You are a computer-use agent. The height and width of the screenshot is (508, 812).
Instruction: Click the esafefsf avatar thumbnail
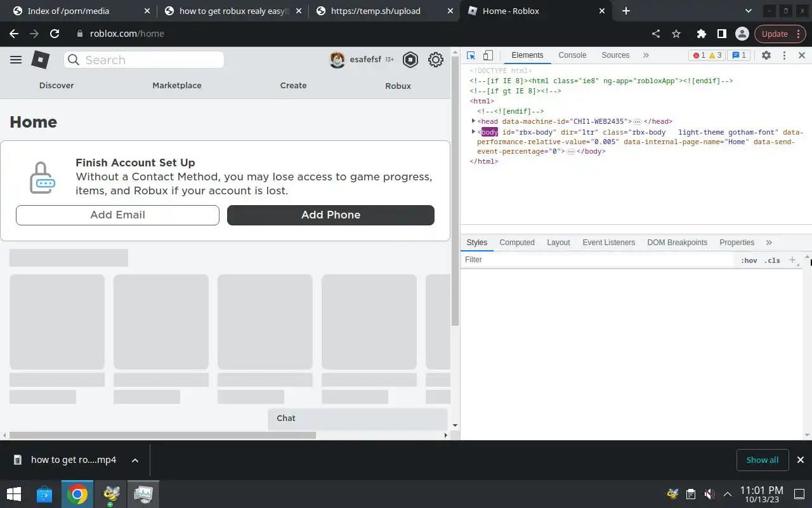pyautogui.click(x=337, y=60)
